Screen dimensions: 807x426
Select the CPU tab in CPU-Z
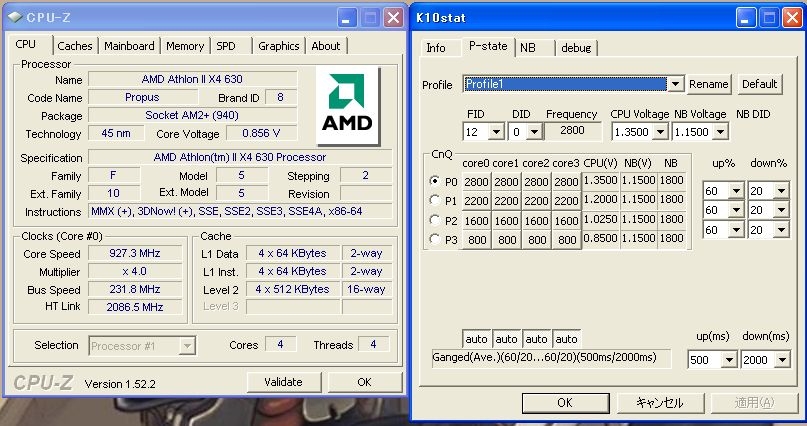click(26, 44)
